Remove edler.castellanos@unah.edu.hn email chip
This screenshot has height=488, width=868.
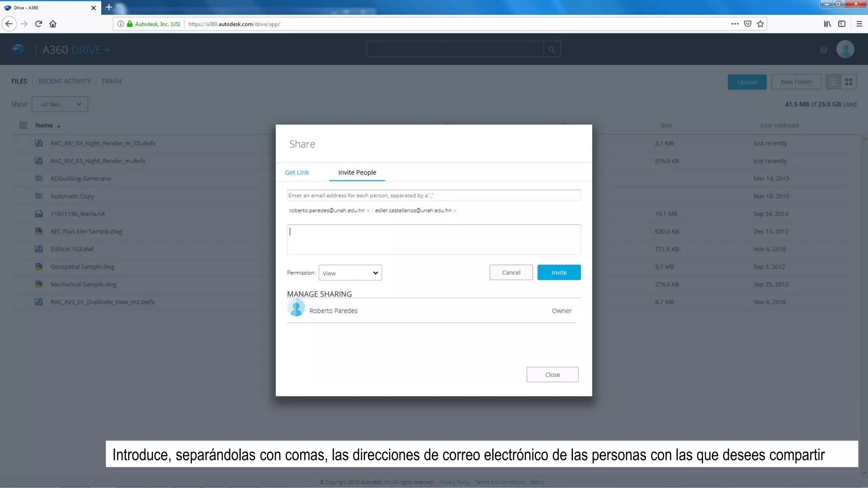pyautogui.click(x=455, y=211)
